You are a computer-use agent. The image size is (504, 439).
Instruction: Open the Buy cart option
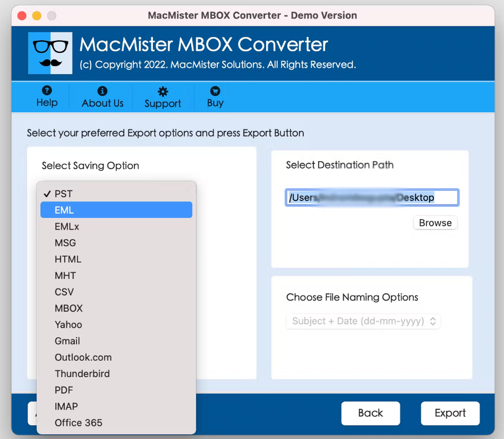click(215, 97)
